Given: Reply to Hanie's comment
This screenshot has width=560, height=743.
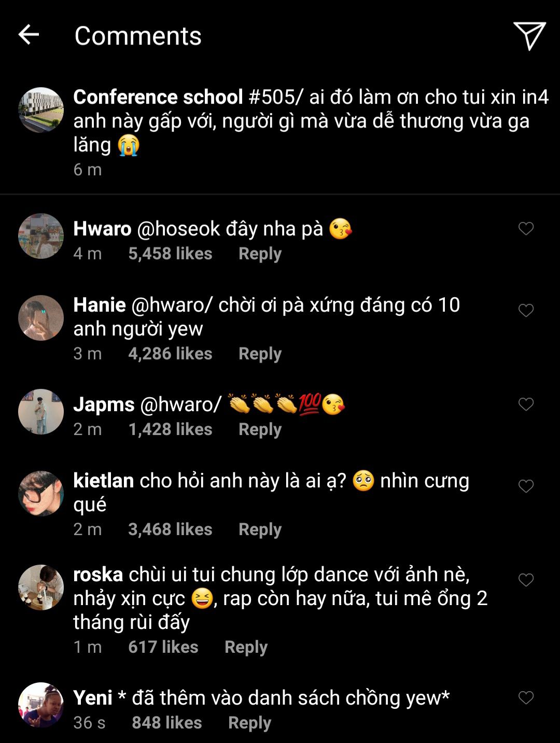Looking at the screenshot, I should click(x=260, y=354).
